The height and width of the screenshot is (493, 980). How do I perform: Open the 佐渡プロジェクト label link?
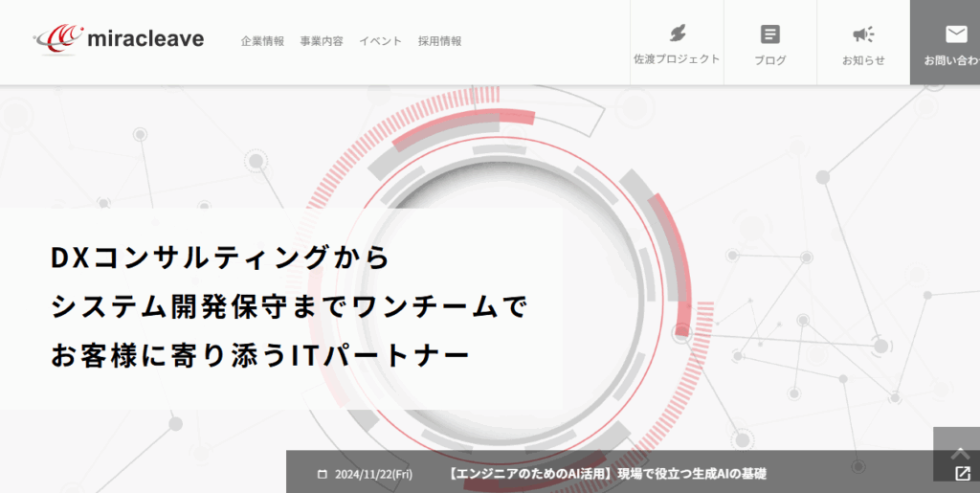tap(677, 59)
